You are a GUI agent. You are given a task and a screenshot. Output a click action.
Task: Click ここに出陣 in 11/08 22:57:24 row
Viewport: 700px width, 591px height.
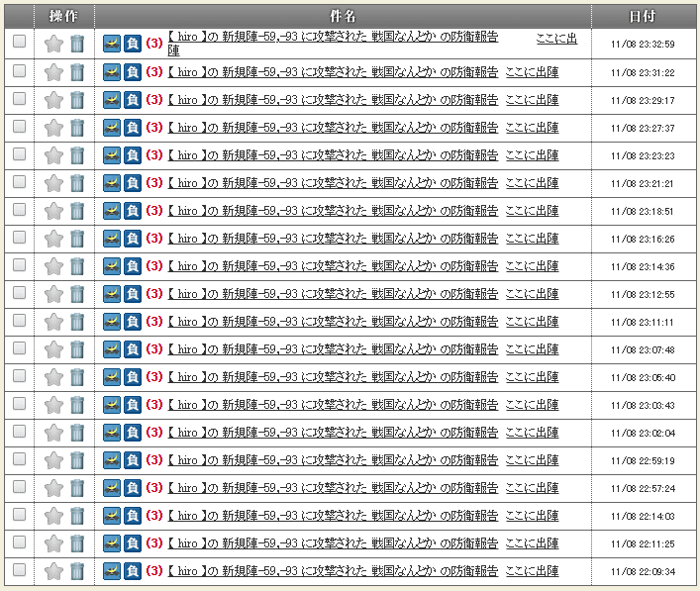pos(532,487)
